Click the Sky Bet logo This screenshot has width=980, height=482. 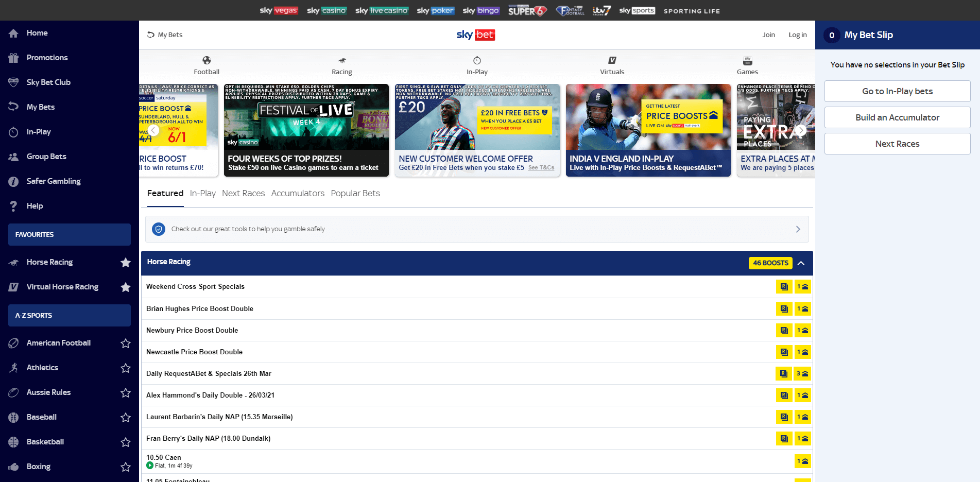click(475, 35)
